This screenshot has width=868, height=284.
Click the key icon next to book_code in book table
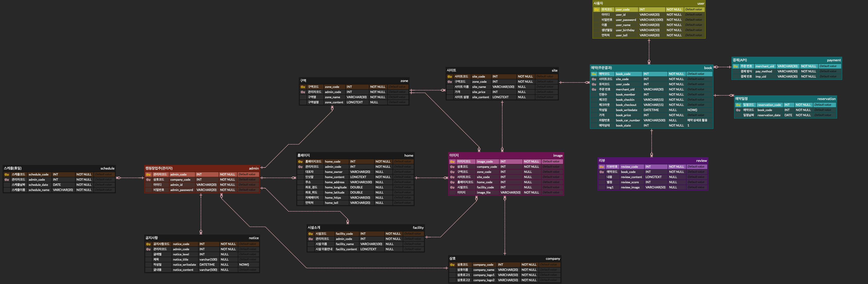tap(594, 74)
